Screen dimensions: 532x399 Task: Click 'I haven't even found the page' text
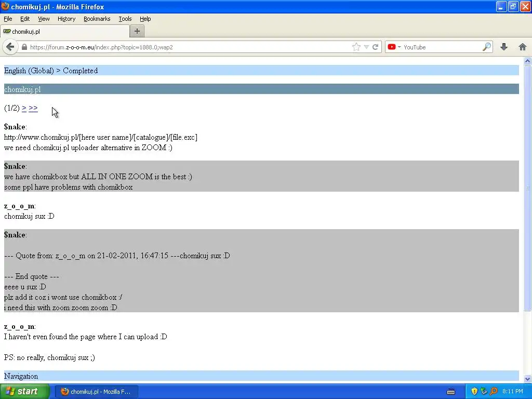tap(86, 337)
